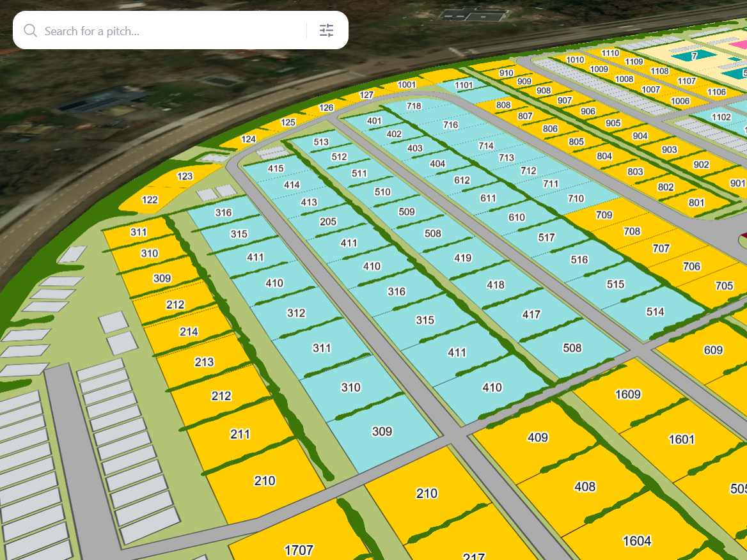This screenshot has width=747, height=560.
Task: Select pitch 205
Action: tap(327, 221)
